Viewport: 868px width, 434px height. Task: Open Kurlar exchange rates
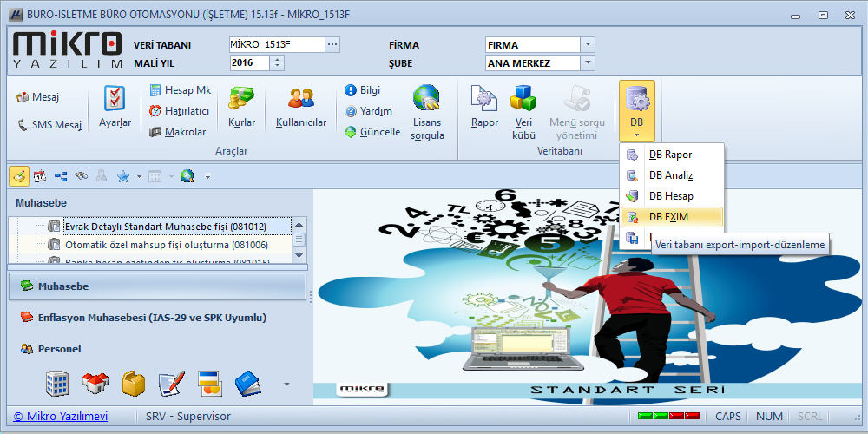pos(242,108)
